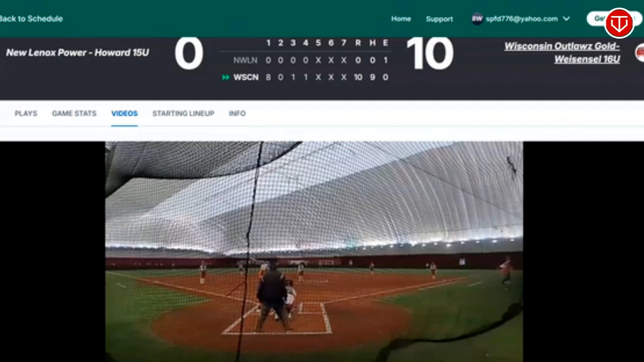This screenshot has height=362, width=644.
Task: Click the BW user avatar badge
Action: pyautogui.click(x=477, y=19)
